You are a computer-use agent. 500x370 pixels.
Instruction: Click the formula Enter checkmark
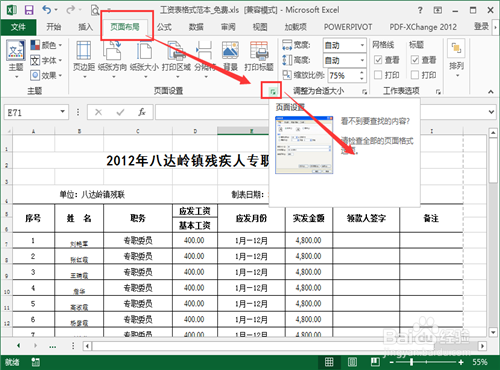120,112
